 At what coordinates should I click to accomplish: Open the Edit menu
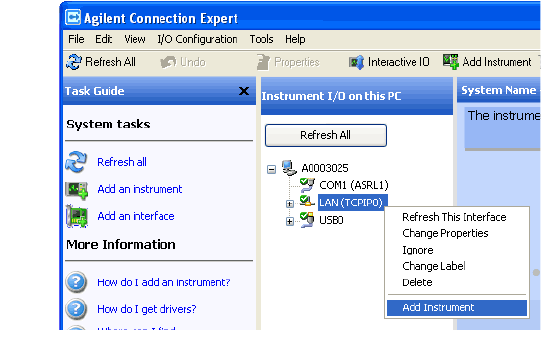[x=104, y=39]
